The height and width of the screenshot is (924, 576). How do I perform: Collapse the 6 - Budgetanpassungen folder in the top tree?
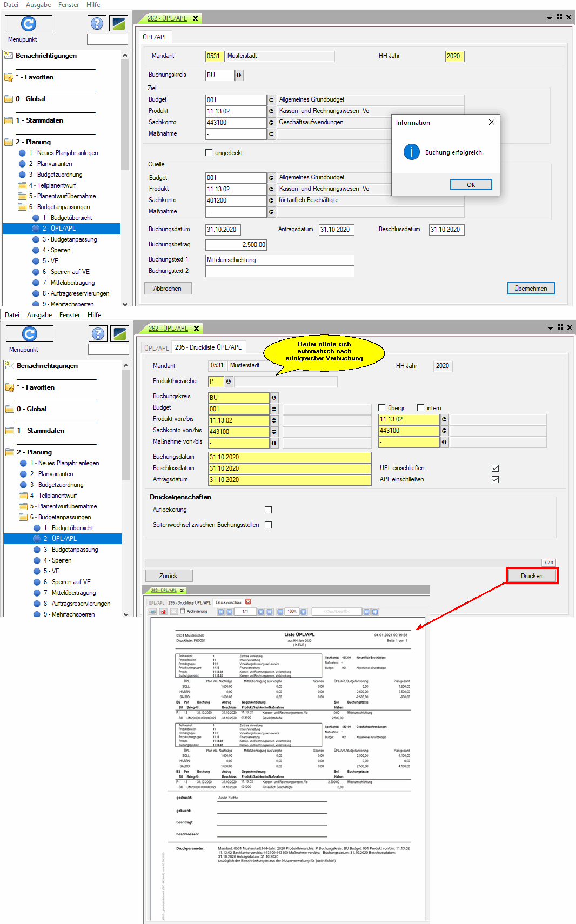click(x=22, y=207)
